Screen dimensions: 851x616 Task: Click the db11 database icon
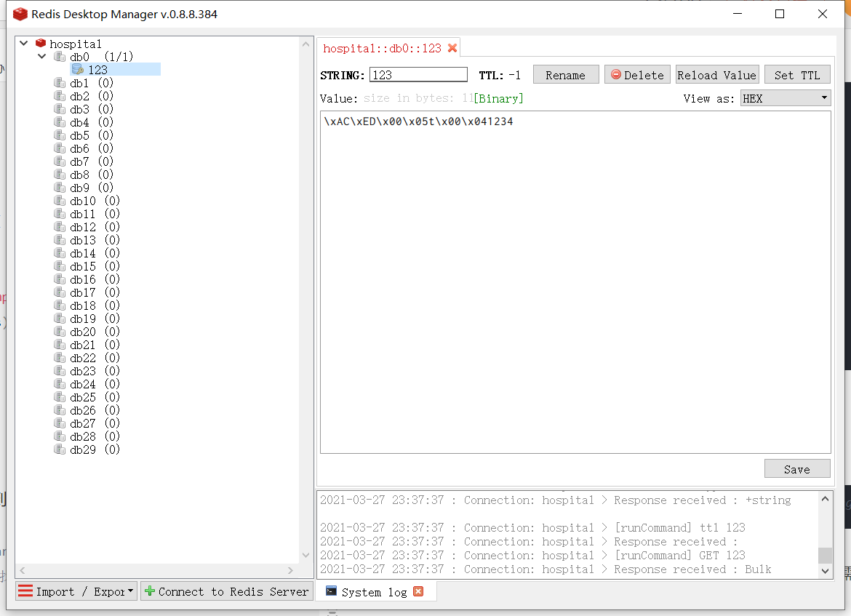coord(60,214)
